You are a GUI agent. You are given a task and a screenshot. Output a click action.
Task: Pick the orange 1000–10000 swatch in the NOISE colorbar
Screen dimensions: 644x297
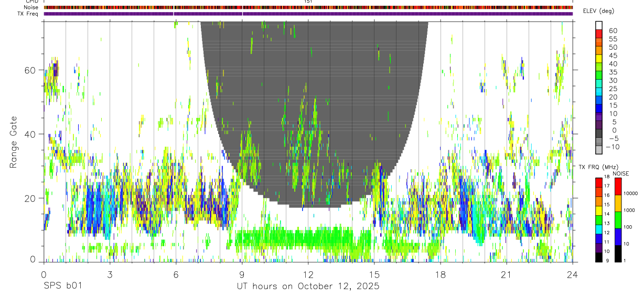click(x=618, y=203)
